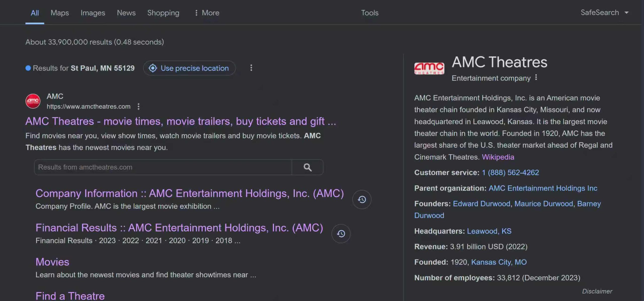644x301 pixels.
Task: Click the precise location target icon
Action: pos(152,68)
